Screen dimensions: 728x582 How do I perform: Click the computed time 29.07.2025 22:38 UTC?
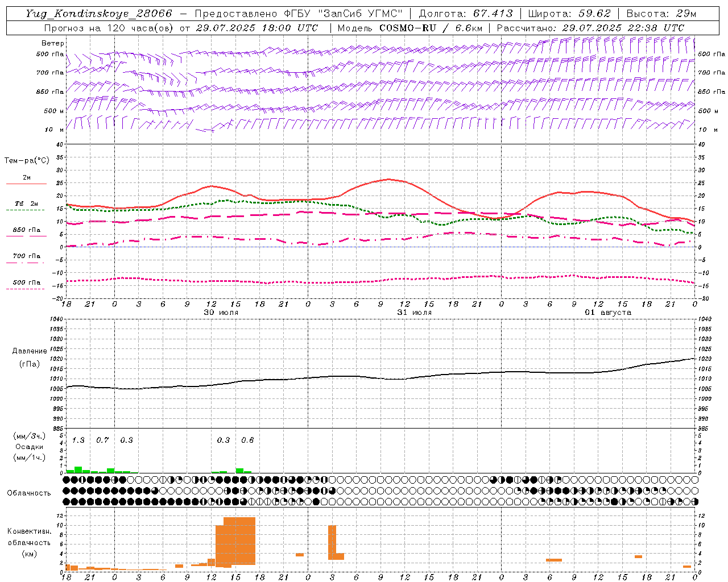click(623, 28)
